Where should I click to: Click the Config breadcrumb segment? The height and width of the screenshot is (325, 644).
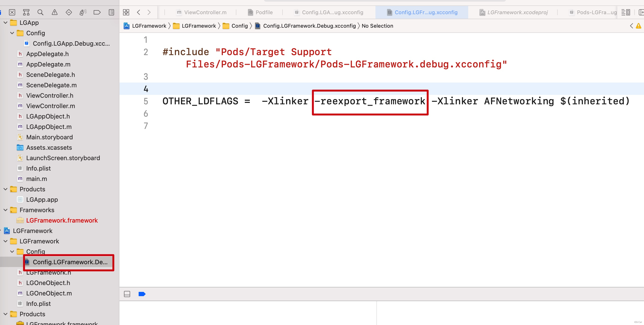click(235, 26)
